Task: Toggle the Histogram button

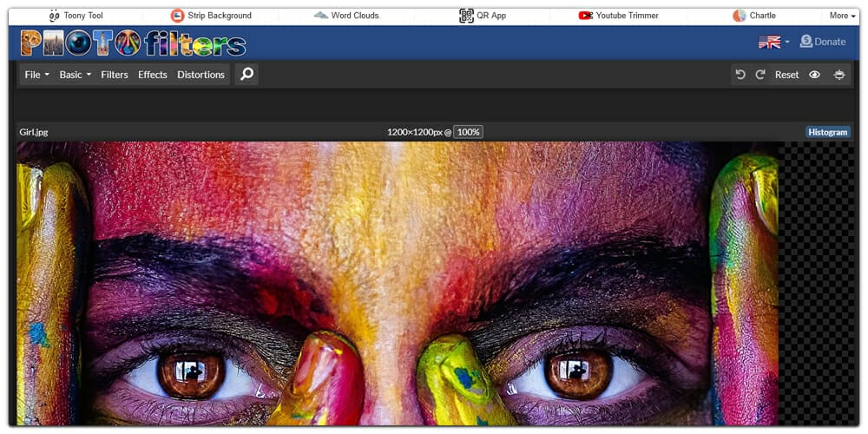Action: point(827,132)
